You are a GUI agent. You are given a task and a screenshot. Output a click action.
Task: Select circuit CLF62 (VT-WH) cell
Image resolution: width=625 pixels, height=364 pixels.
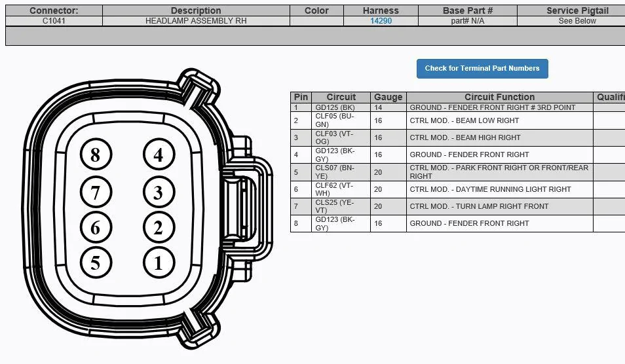341,189
